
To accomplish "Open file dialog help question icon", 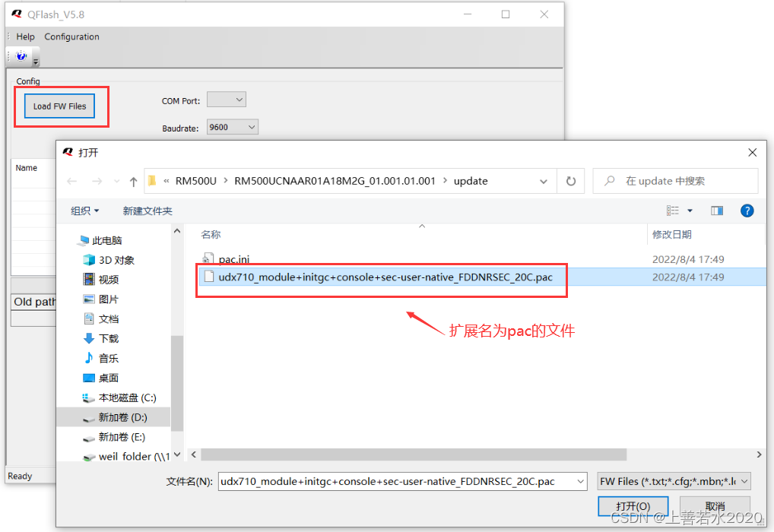I will point(747,211).
